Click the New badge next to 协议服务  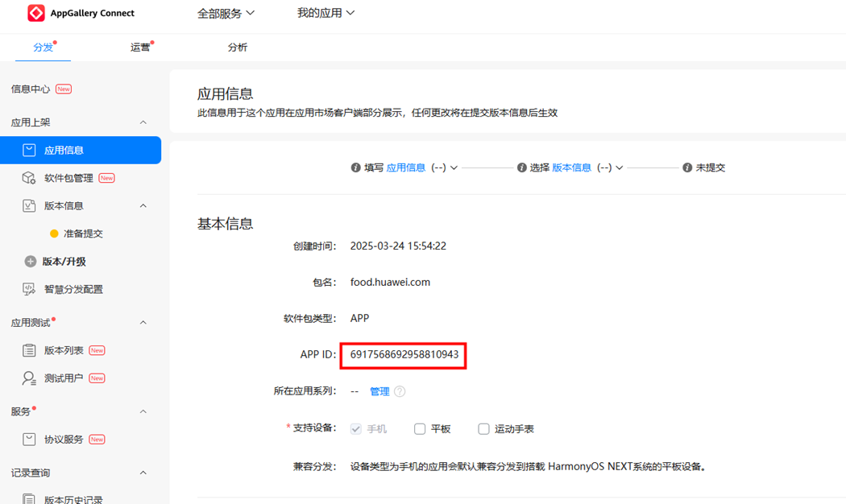point(97,440)
